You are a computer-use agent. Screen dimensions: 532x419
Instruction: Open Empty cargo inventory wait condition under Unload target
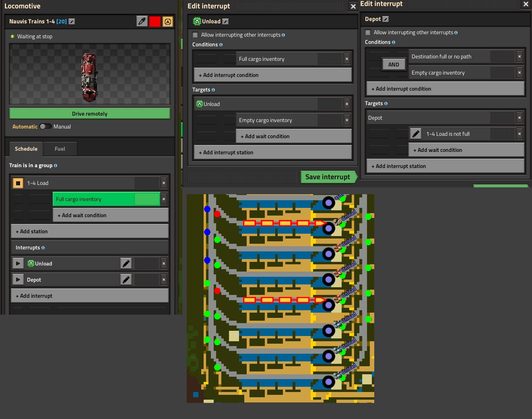point(289,120)
